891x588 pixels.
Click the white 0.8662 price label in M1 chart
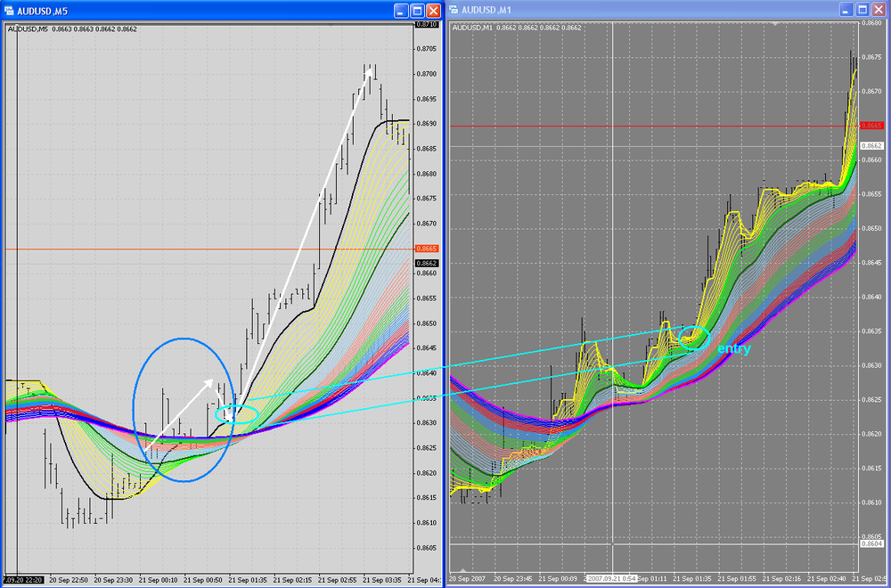[x=871, y=146]
